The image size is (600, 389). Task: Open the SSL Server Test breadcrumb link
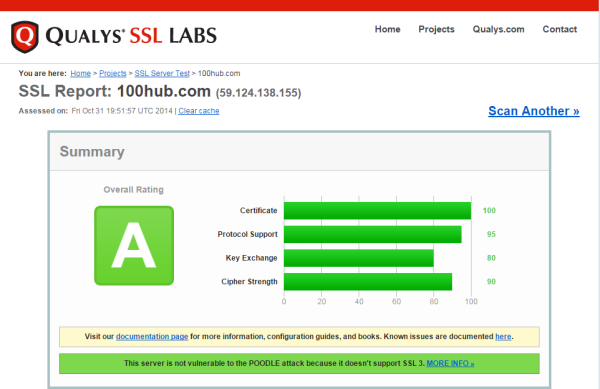[162, 73]
